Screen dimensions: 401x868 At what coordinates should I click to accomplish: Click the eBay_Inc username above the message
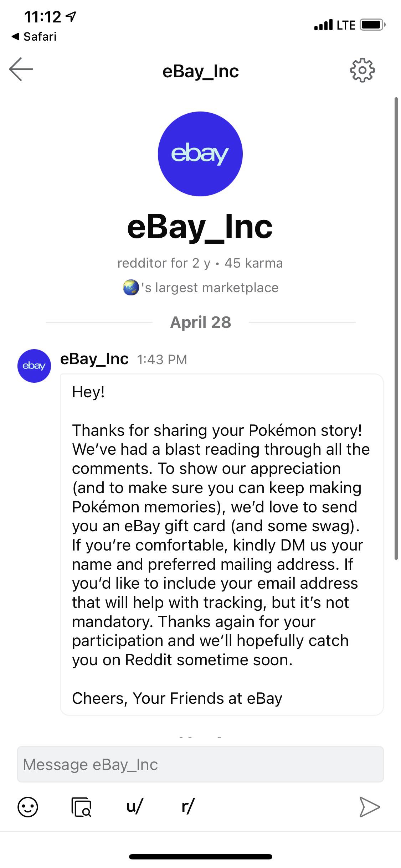94,359
